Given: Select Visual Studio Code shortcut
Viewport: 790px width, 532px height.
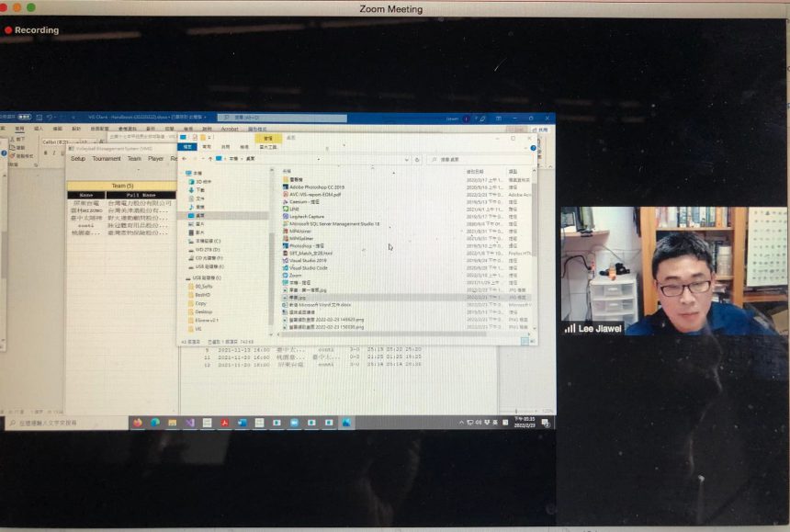Looking at the screenshot, I should (305, 268).
